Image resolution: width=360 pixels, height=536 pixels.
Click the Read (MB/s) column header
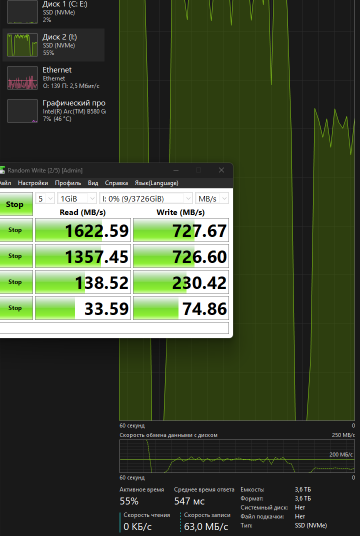tap(83, 212)
